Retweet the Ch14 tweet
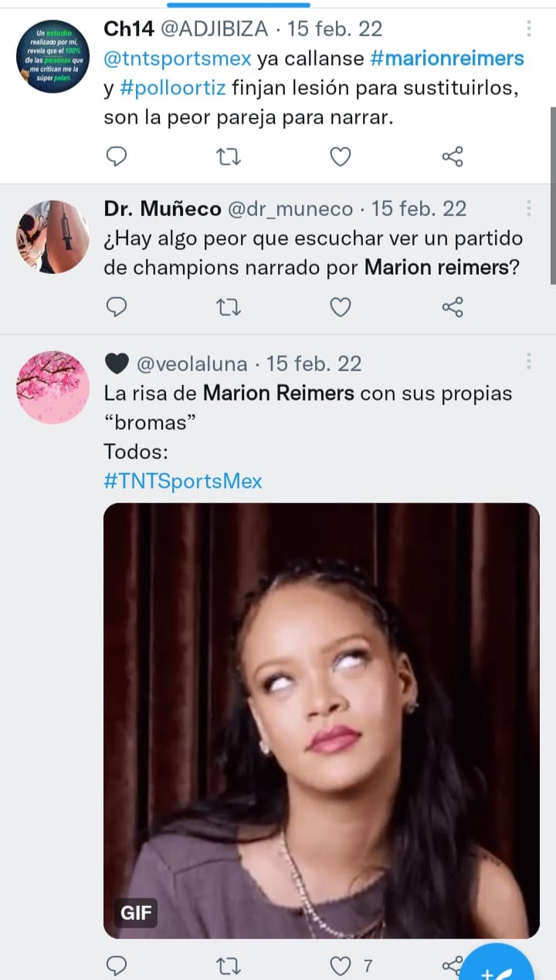The image size is (556, 980). coord(228,157)
